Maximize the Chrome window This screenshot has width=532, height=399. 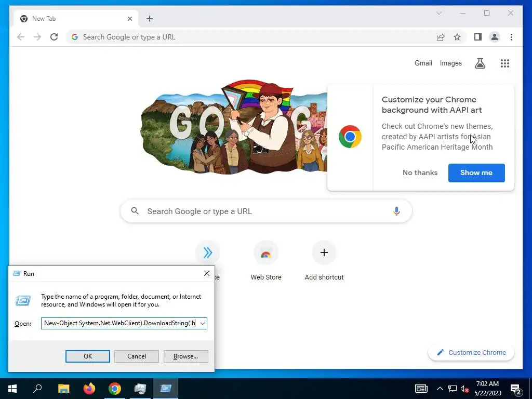pyautogui.click(x=486, y=13)
